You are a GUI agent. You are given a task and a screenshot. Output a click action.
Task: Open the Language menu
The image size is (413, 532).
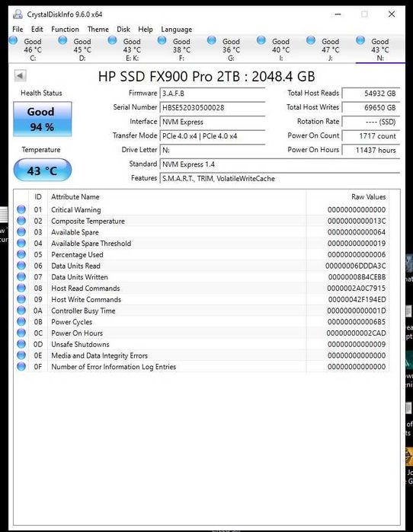pyautogui.click(x=177, y=29)
